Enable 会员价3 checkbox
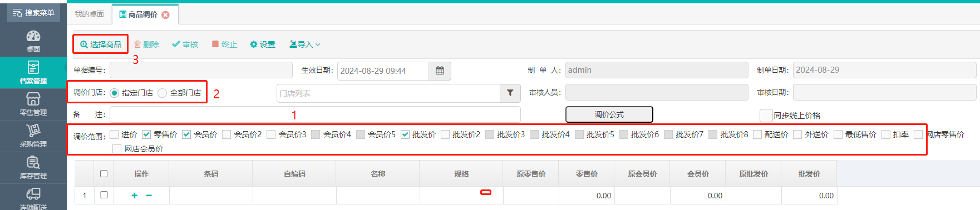This screenshot has height=210, width=980. [271, 134]
